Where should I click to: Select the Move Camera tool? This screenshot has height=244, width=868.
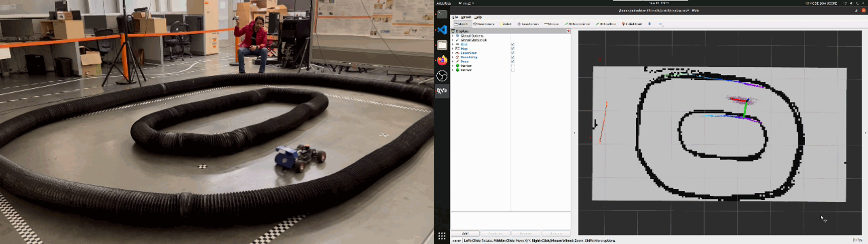point(485,24)
